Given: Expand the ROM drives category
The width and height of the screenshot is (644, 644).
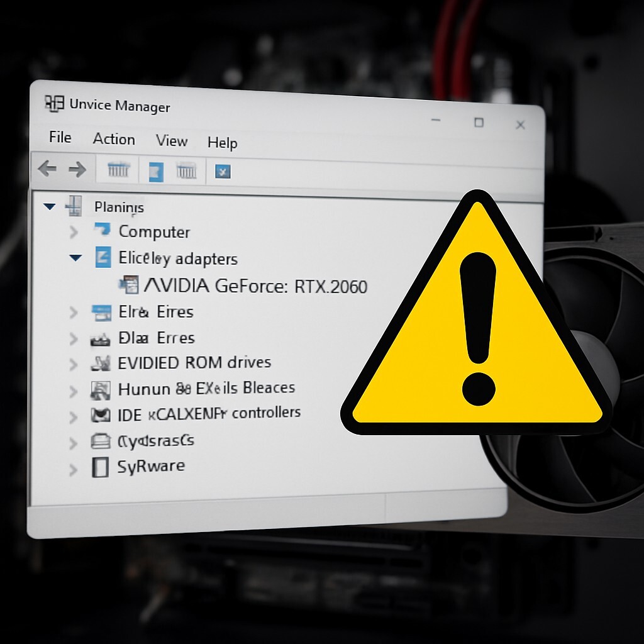Looking at the screenshot, I should click(74, 365).
